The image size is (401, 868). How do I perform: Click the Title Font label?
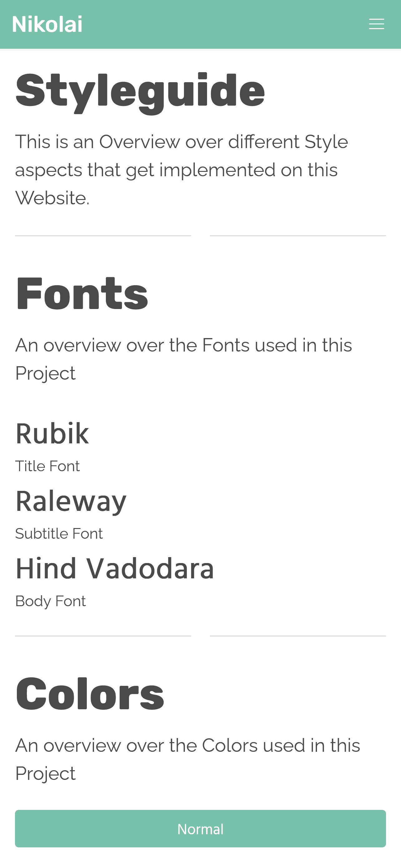point(47,466)
